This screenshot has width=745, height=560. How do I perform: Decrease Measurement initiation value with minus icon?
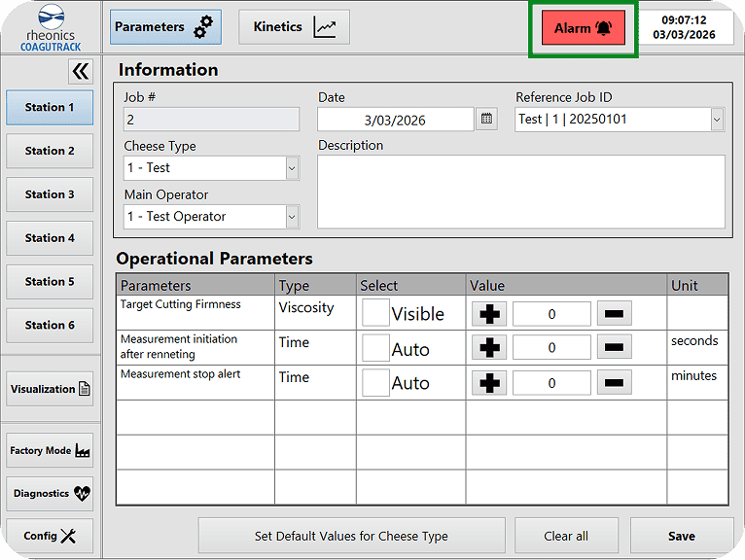pyautogui.click(x=614, y=348)
